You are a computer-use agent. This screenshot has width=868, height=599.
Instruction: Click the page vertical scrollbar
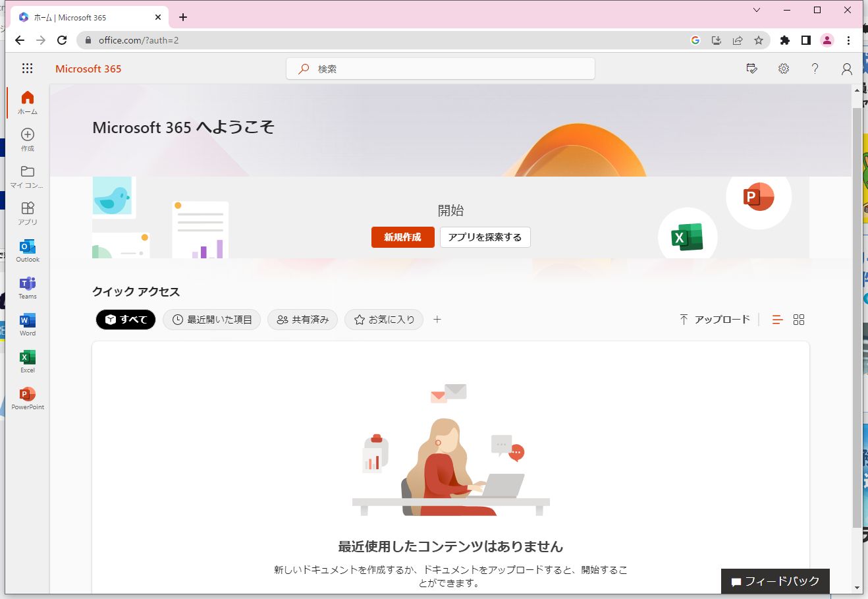pyautogui.click(x=857, y=316)
